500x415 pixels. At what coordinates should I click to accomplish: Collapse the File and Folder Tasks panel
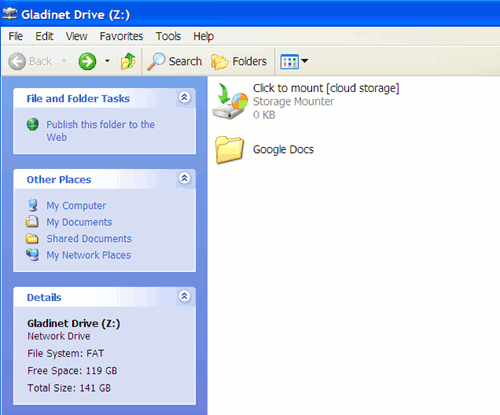[x=184, y=97]
